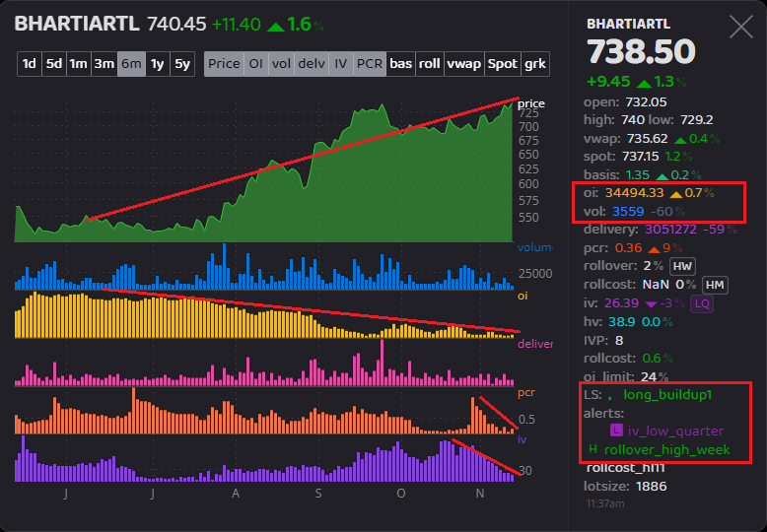767x532 pixels.
Task: Click the large 738.50 price value
Action: [641, 51]
